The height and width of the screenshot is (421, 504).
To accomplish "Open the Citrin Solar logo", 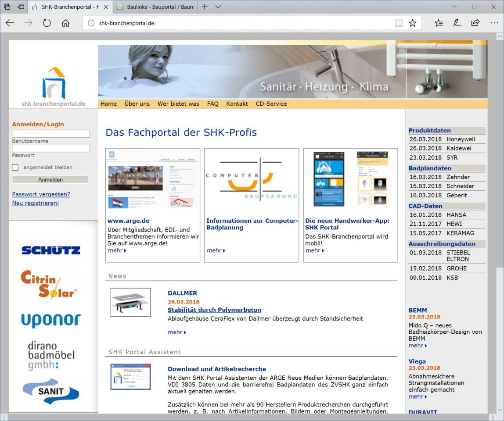I will click(x=49, y=285).
